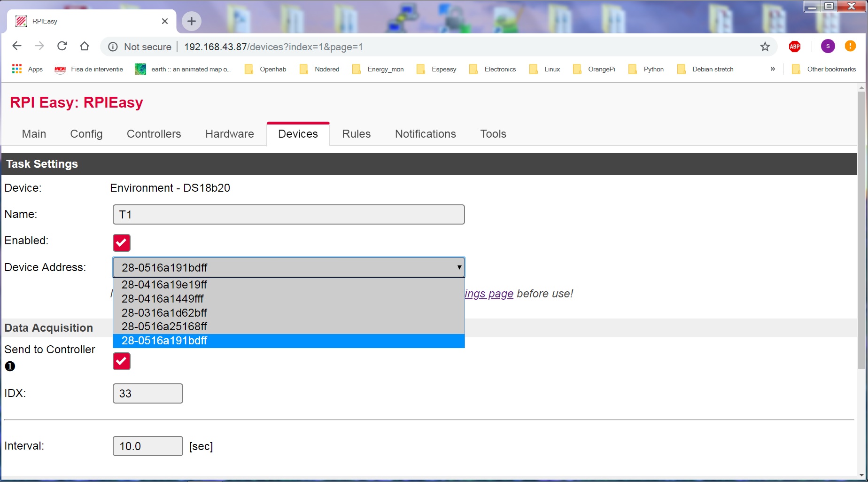This screenshot has width=868, height=482.
Task: View site information for Not secure
Action: [x=140, y=47]
